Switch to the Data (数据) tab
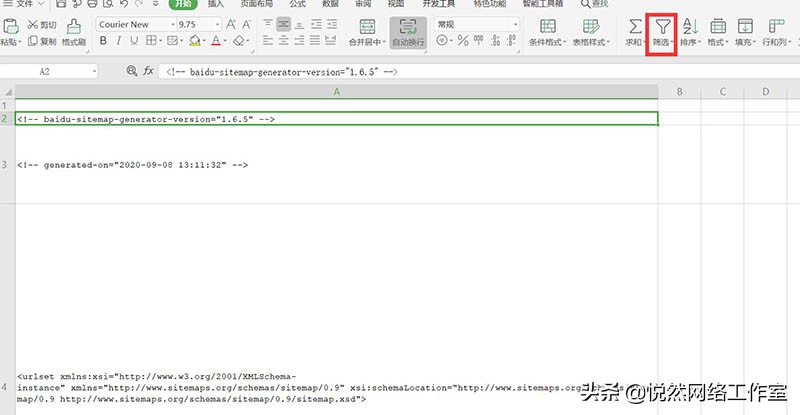The width and height of the screenshot is (800, 415). 331,4
